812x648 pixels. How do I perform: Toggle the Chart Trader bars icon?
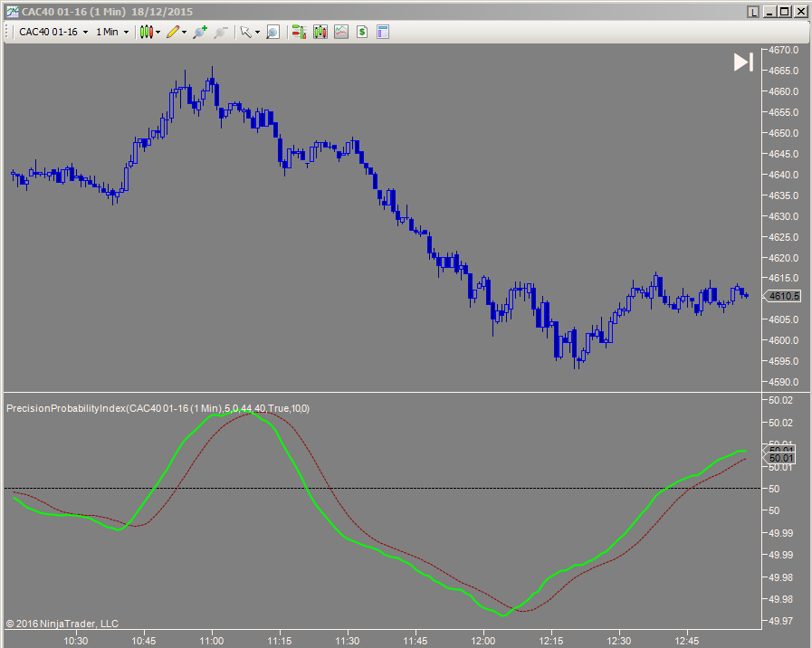coord(299,32)
